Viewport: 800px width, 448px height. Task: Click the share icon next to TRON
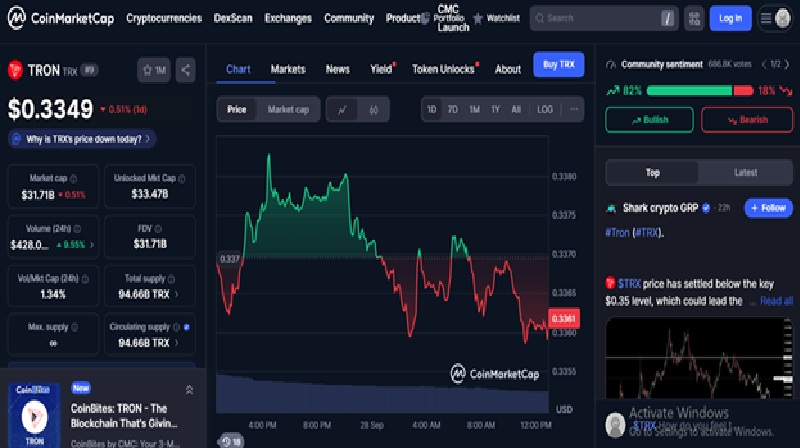pyautogui.click(x=186, y=70)
